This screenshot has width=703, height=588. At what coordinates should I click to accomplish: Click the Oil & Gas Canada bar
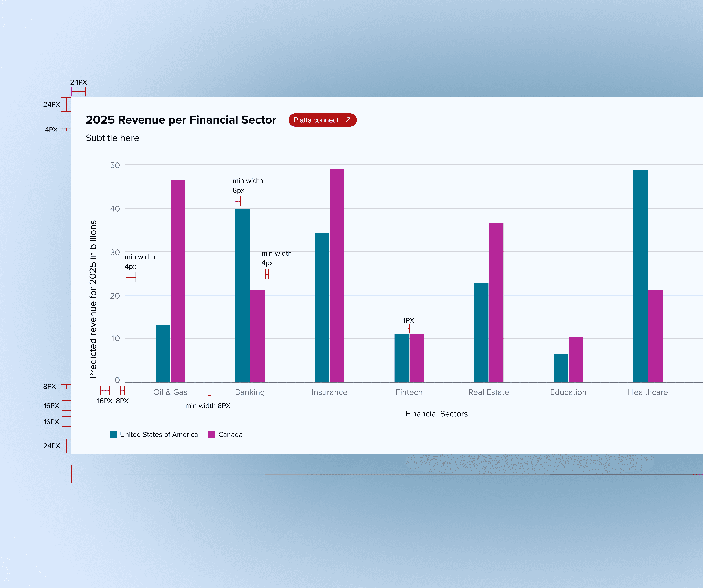point(178,281)
